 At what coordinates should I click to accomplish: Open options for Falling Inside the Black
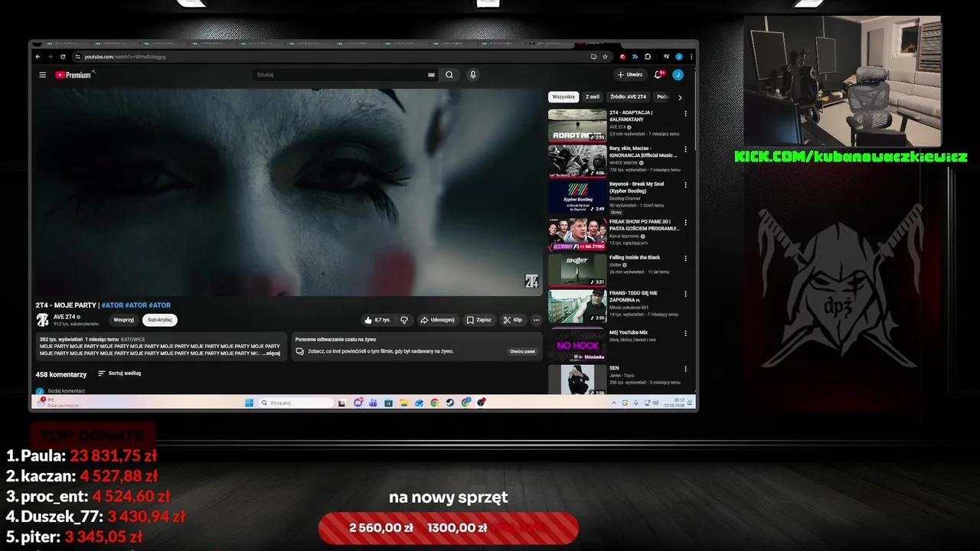coord(685,259)
